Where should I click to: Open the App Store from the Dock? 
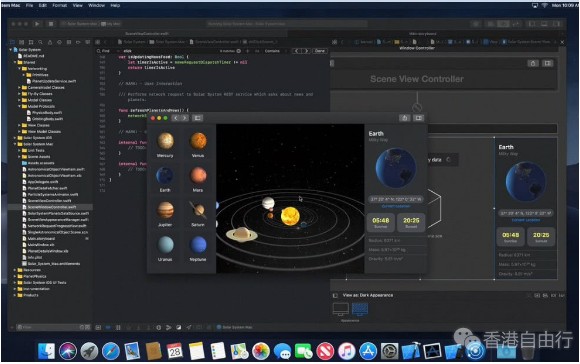[368, 351]
